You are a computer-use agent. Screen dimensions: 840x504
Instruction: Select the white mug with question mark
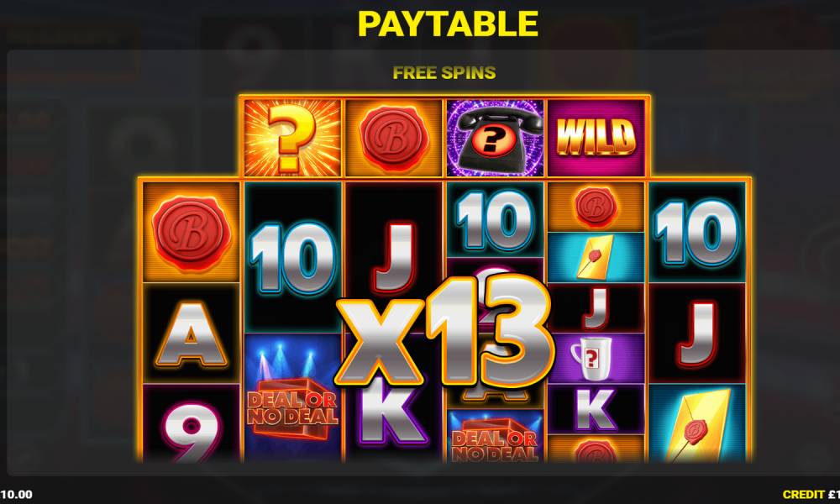[x=596, y=358]
